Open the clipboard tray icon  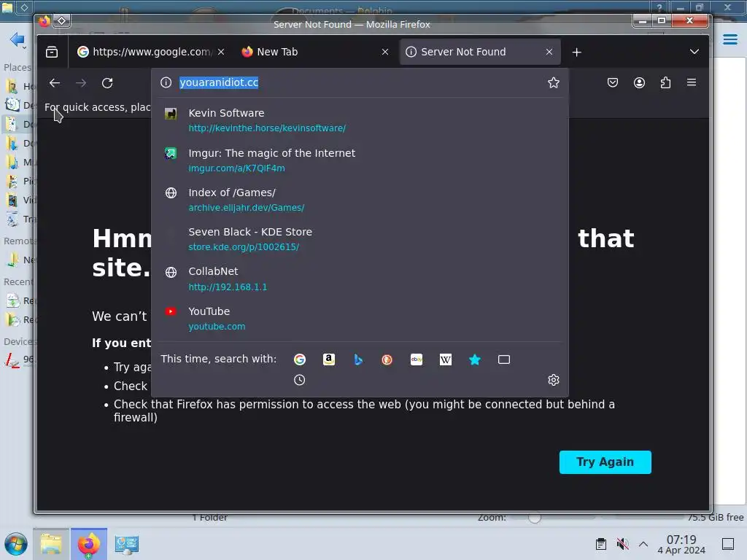click(601, 544)
